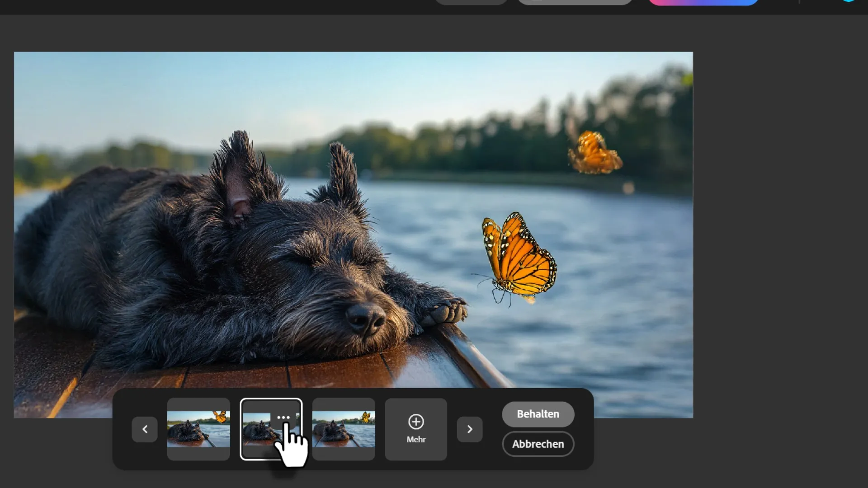Image resolution: width=868 pixels, height=488 pixels.
Task: Select the third variation thumbnail
Action: (x=344, y=429)
